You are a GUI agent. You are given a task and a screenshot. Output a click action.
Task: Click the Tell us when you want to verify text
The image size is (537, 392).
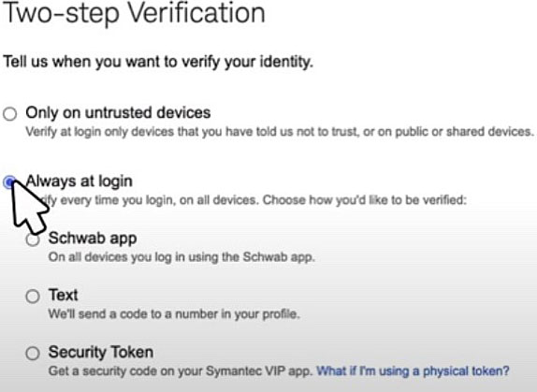coord(158,62)
